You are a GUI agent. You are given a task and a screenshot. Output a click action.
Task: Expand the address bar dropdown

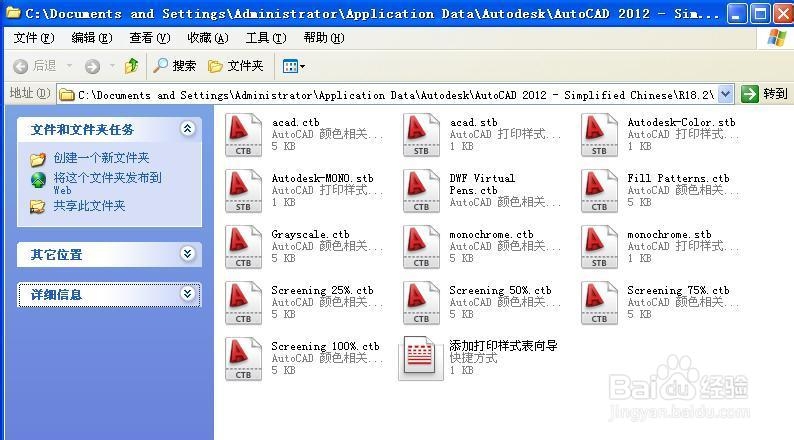(x=726, y=94)
